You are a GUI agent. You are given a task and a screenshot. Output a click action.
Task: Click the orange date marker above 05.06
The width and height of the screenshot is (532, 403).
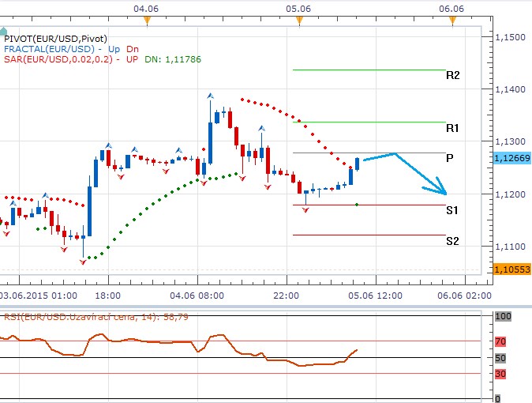(x=298, y=21)
